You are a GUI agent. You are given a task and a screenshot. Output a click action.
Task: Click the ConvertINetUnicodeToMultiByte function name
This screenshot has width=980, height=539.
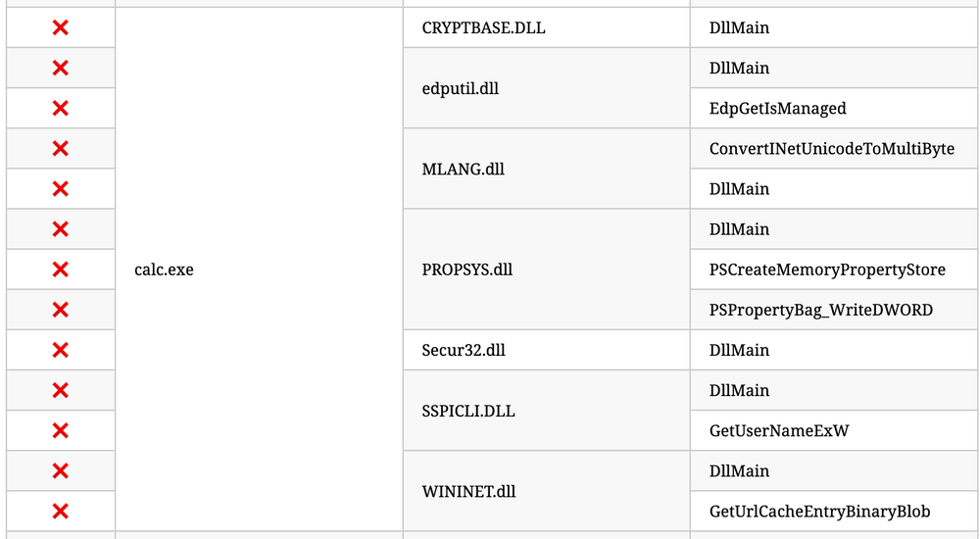tap(831, 148)
